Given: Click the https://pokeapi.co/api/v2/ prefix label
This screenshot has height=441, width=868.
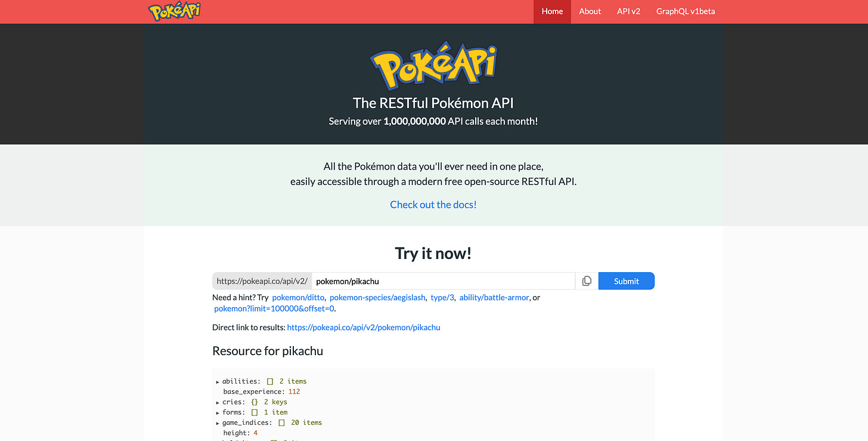Looking at the screenshot, I should pos(262,281).
